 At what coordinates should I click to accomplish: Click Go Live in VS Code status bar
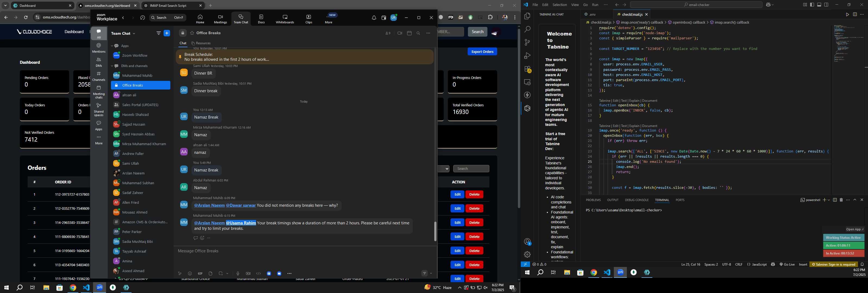[x=787, y=264]
